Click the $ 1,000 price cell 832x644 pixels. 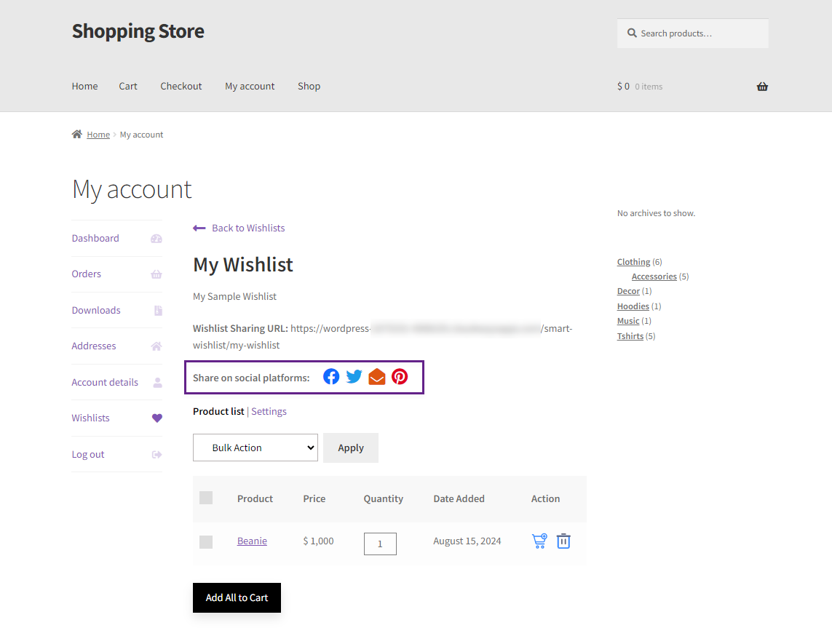point(318,541)
